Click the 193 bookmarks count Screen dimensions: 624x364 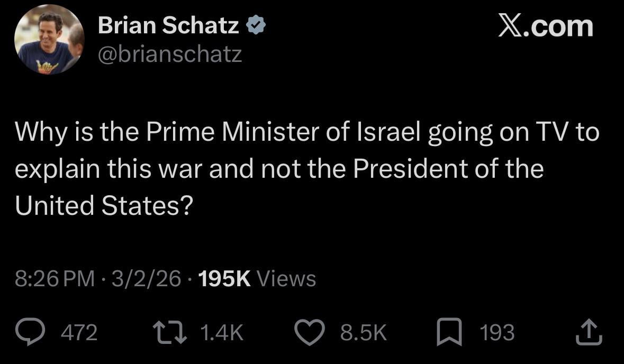[x=496, y=333]
